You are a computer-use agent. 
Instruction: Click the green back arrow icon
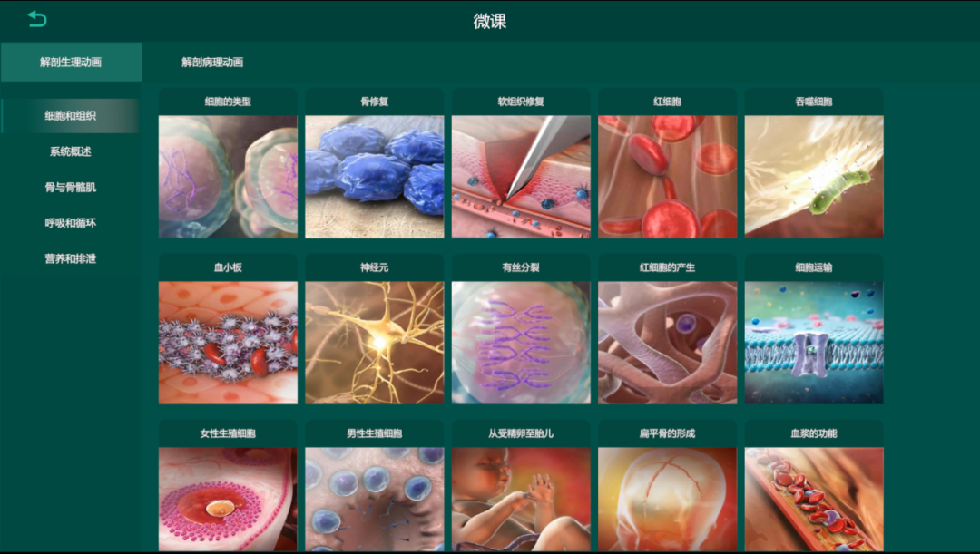tap(37, 19)
